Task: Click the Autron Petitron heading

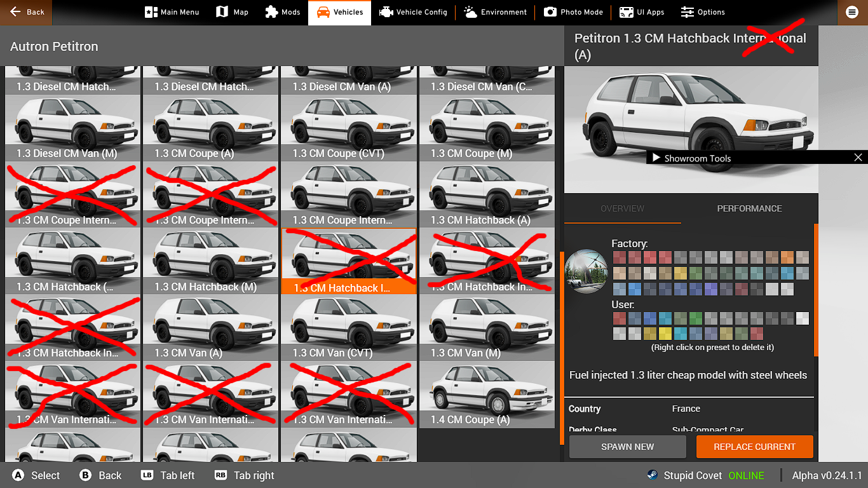Action: [54, 46]
